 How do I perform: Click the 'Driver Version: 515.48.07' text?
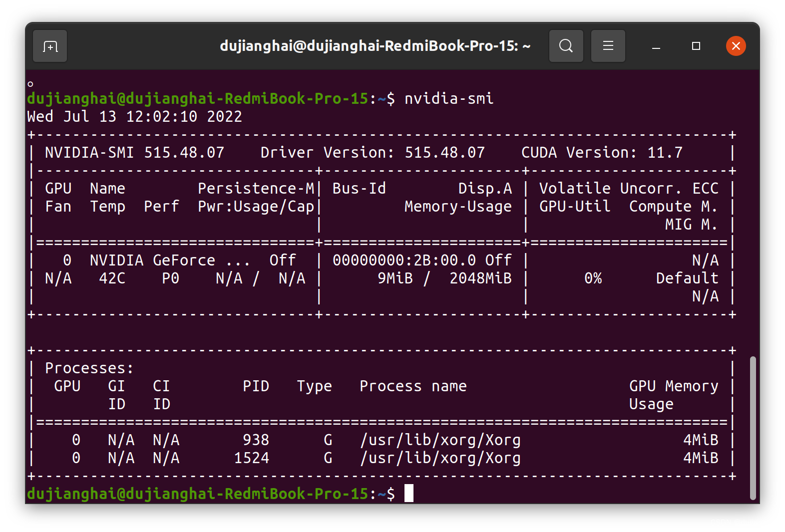coord(373,152)
